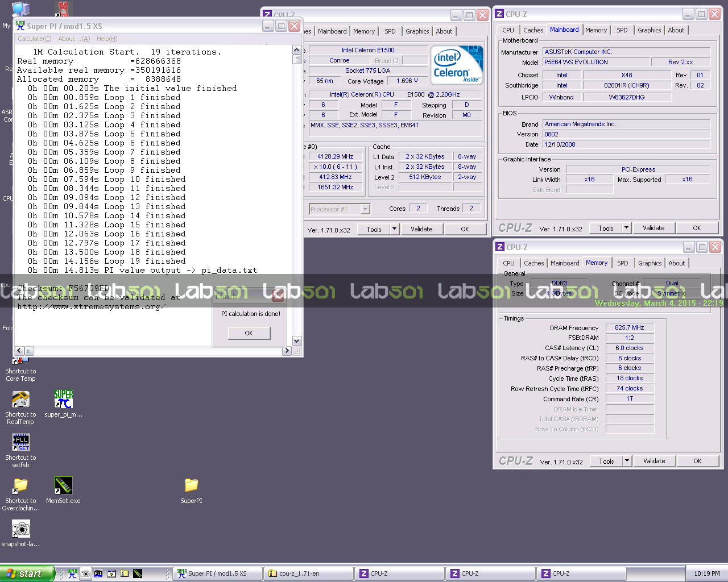Open the Calculate(C) menu in Super PI
The height and width of the screenshot is (582, 728).
pyautogui.click(x=34, y=39)
